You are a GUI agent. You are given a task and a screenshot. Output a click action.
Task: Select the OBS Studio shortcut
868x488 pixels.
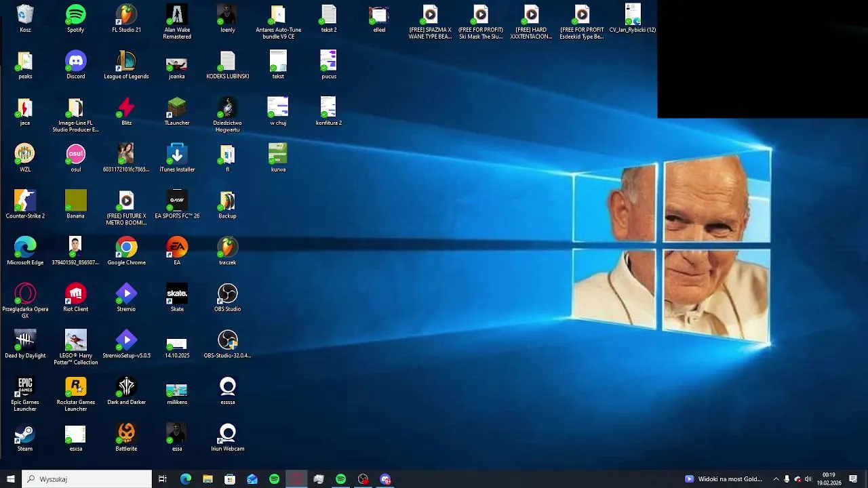point(227,298)
